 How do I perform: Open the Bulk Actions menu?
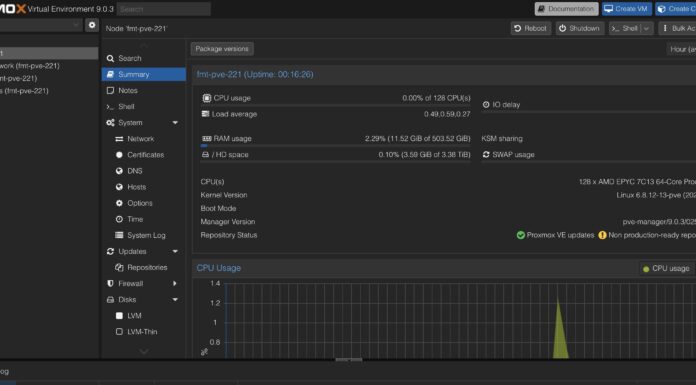[677, 28]
